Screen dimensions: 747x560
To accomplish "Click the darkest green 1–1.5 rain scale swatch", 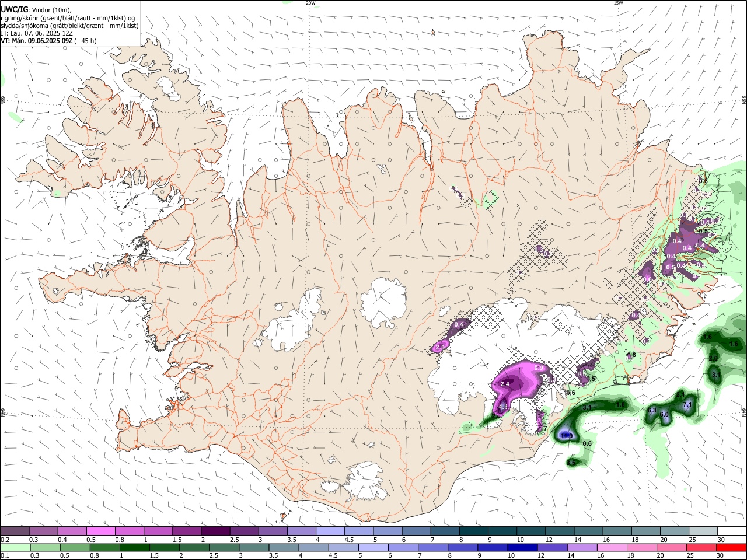I will (135, 548).
